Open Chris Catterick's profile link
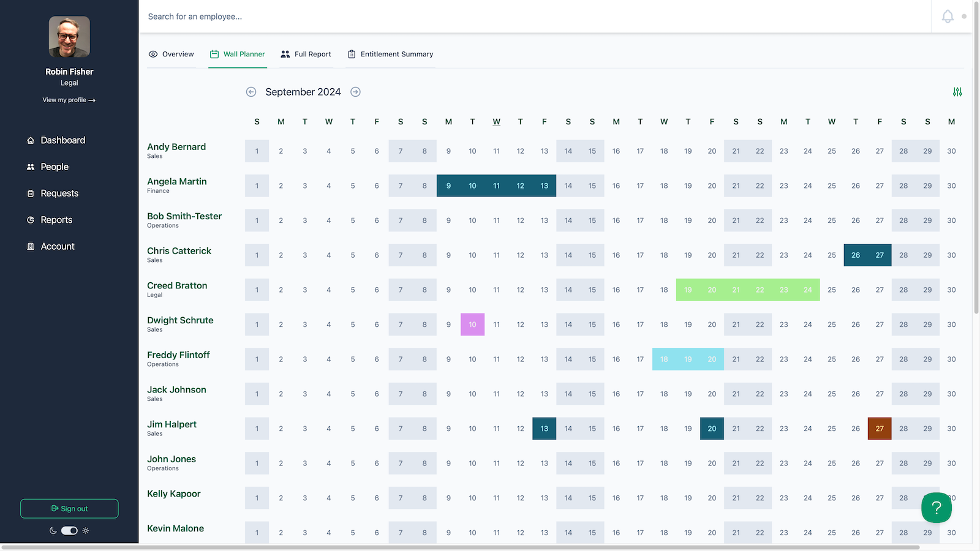The image size is (980, 551). pos(179,251)
